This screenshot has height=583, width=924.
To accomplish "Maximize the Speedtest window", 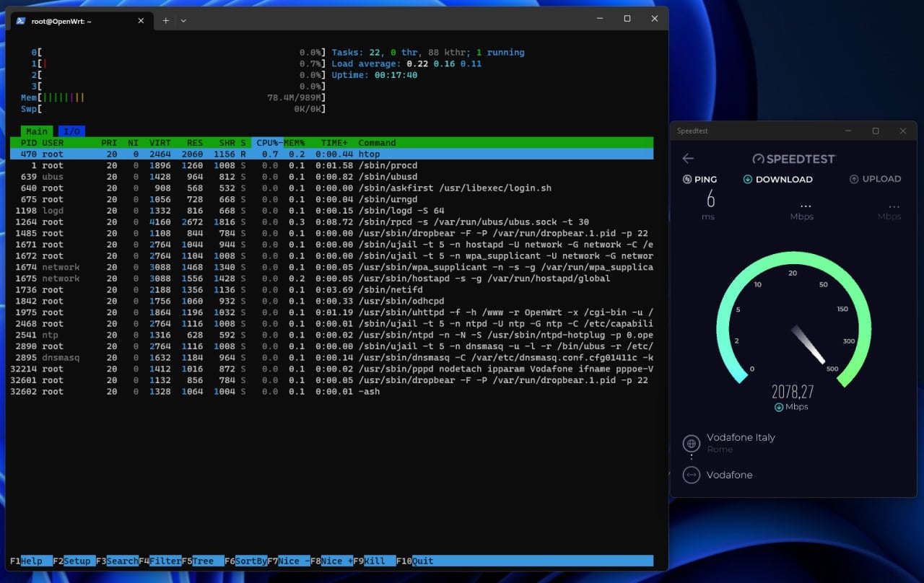I will tap(876, 131).
